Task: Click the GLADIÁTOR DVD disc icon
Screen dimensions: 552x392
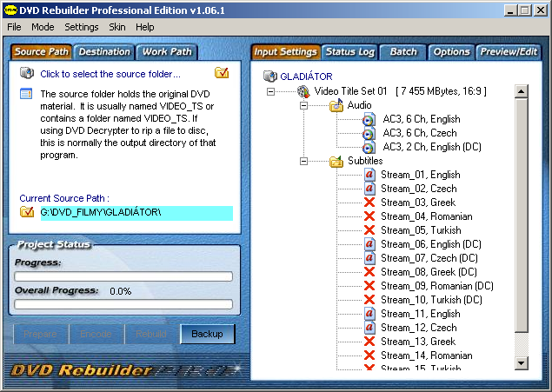Action: [x=270, y=76]
